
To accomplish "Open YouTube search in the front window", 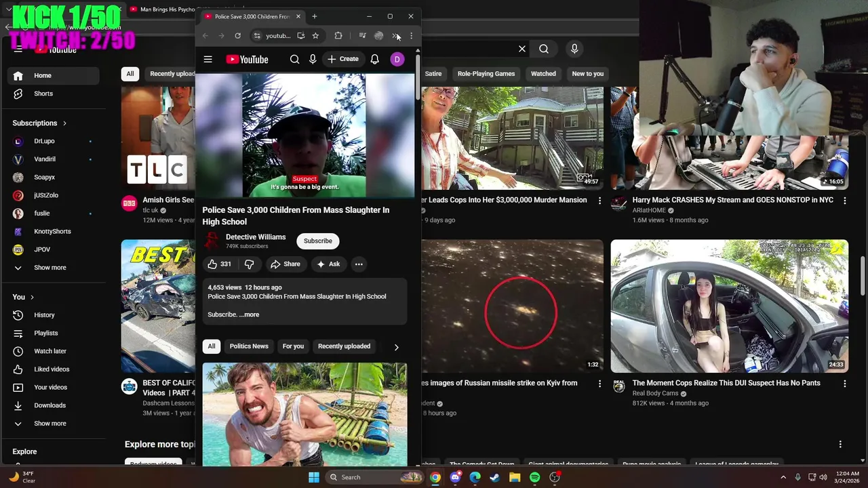I will pyautogui.click(x=294, y=60).
